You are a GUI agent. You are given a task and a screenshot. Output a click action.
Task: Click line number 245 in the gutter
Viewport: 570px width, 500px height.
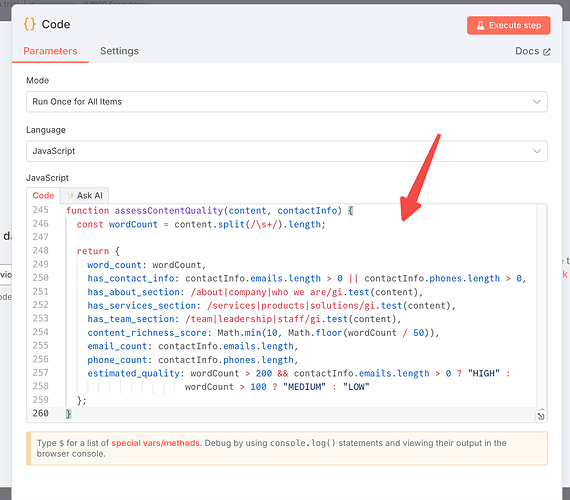pyautogui.click(x=40, y=210)
